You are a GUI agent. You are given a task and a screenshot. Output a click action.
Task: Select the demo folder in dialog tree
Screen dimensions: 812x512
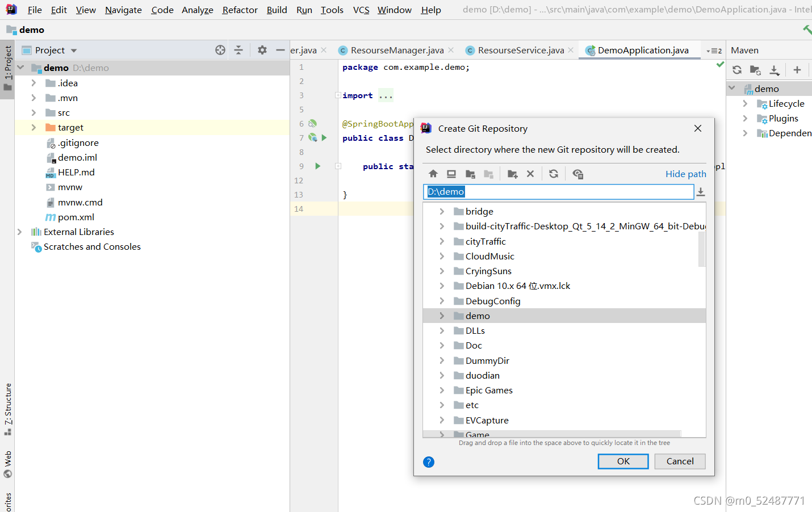[x=564, y=316]
